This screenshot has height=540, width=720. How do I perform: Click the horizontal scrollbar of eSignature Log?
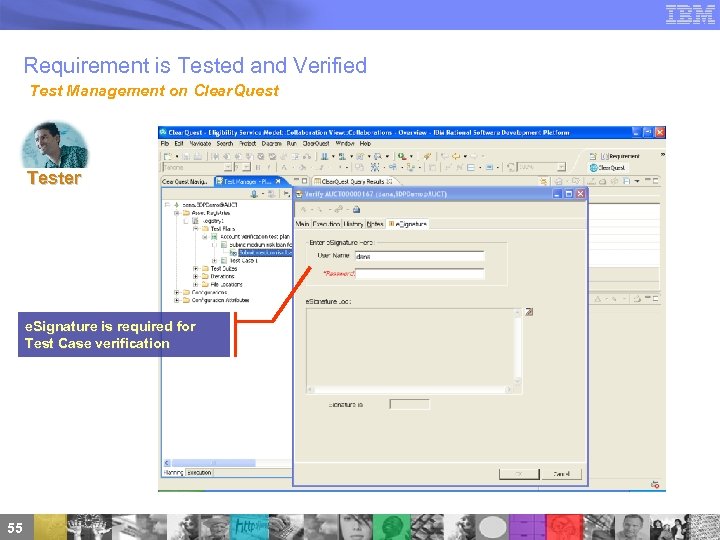point(410,389)
